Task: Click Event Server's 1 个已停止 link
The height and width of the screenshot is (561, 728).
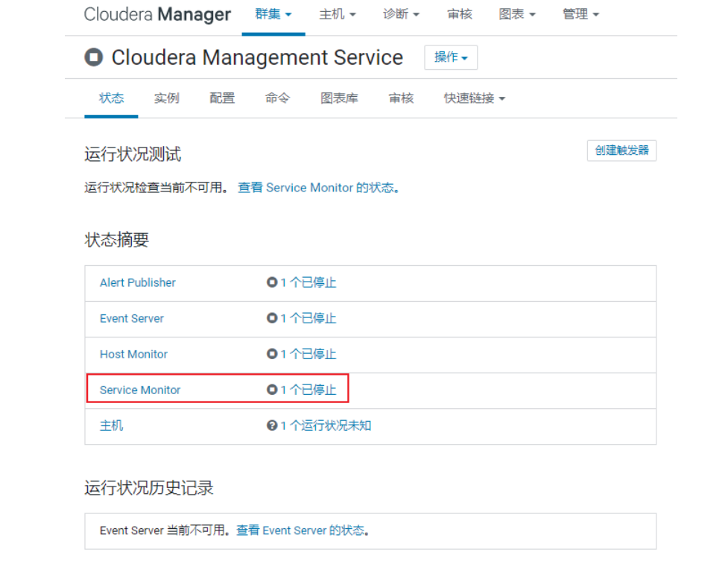Action: 308,318
